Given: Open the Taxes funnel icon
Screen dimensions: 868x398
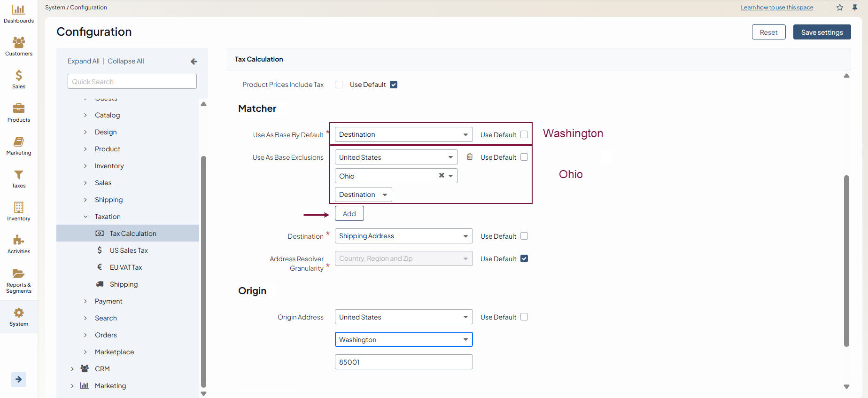Looking at the screenshot, I should pyautogui.click(x=18, y=175).
